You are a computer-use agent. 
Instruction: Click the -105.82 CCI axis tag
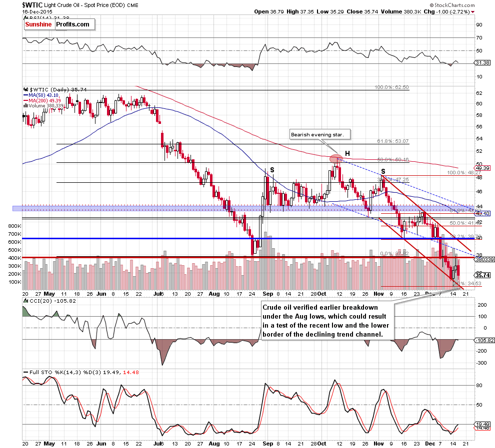484,340
